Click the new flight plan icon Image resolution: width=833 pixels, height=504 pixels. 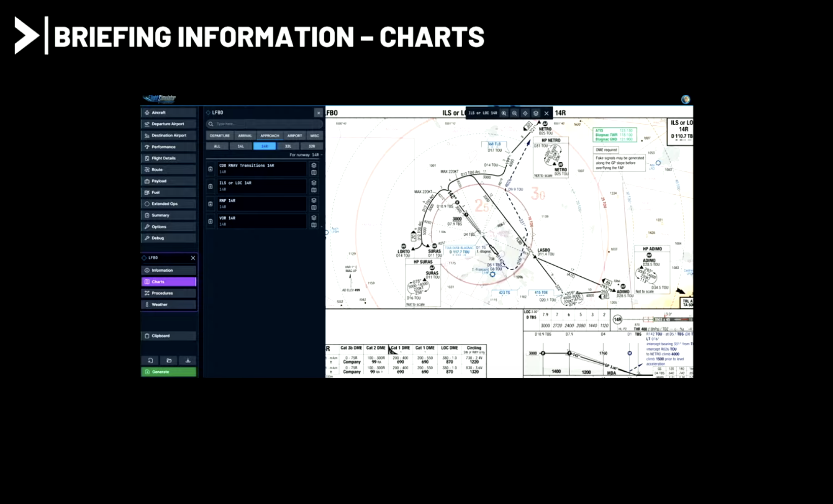point(150,361)
